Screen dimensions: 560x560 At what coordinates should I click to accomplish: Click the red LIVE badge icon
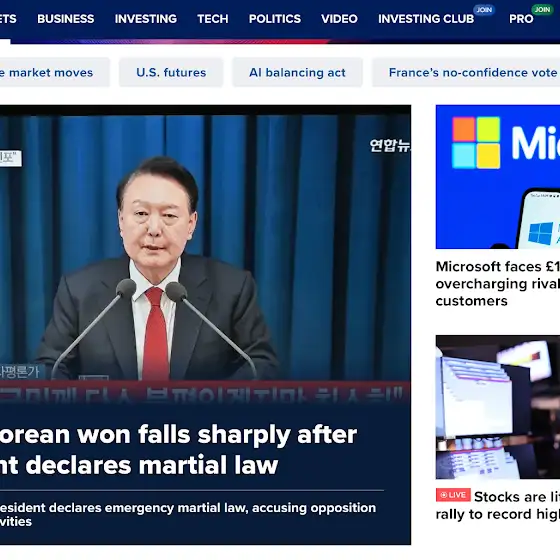tap(453, 495)
